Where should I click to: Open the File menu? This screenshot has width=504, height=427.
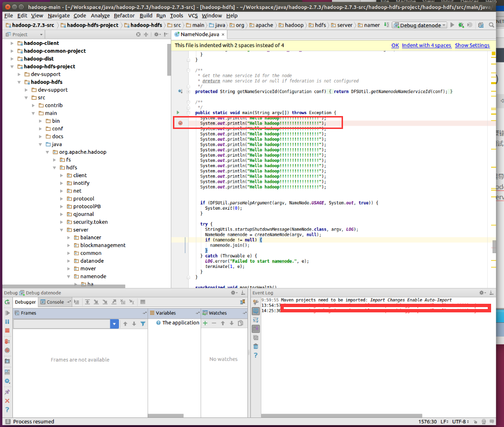8,15
